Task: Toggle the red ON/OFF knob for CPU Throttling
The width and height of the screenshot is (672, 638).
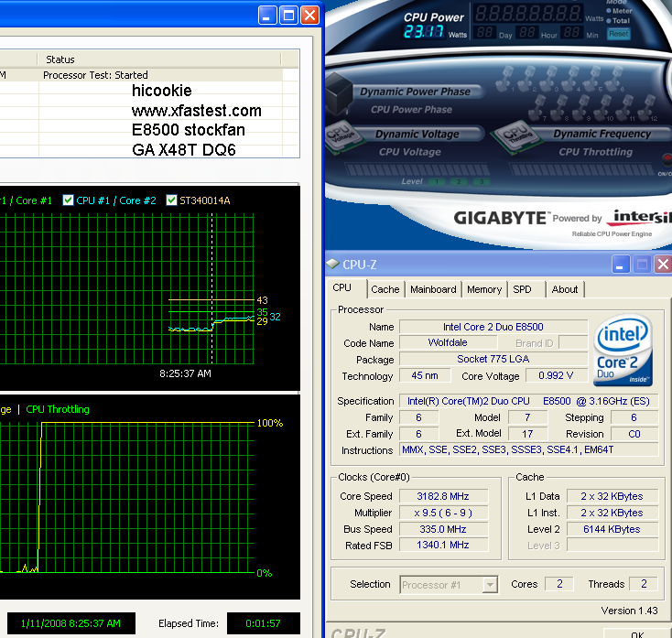Action: click(x=667, y=160)
